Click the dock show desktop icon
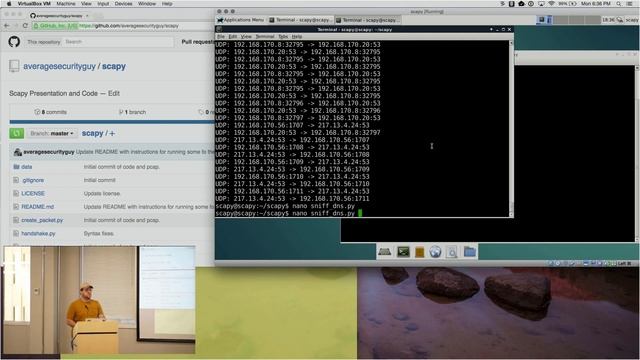640x360 pixels. pos(384,251)
